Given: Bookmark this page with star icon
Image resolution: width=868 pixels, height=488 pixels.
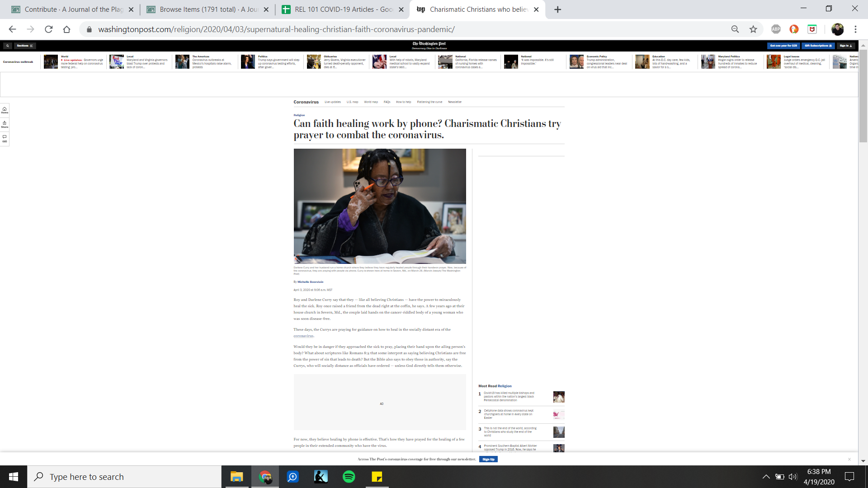Looking at the screenshot, I should pos(753,29).
